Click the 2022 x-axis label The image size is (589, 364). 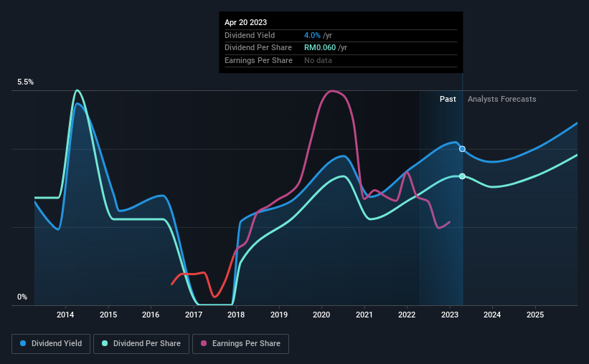(407, 315)
